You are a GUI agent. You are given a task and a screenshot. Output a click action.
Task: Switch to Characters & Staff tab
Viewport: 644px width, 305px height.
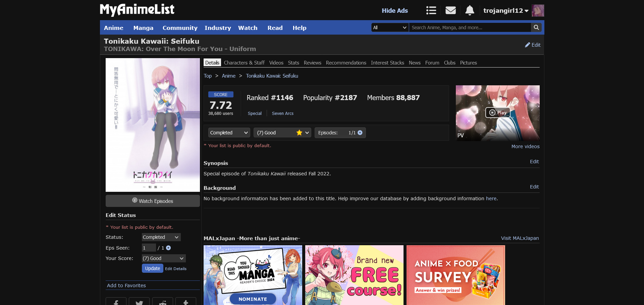click(x=244, y=63)
